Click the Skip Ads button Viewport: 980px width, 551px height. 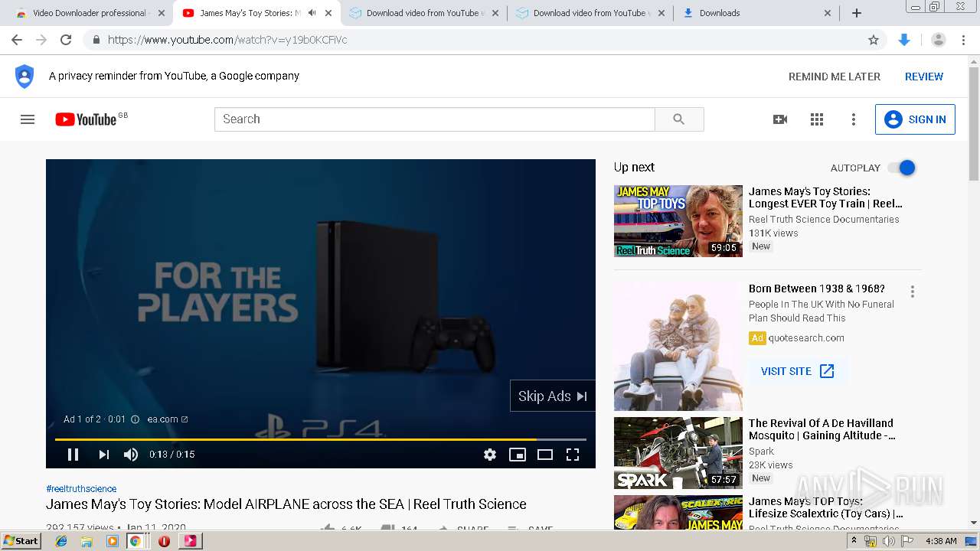click(x=553, y=396)
